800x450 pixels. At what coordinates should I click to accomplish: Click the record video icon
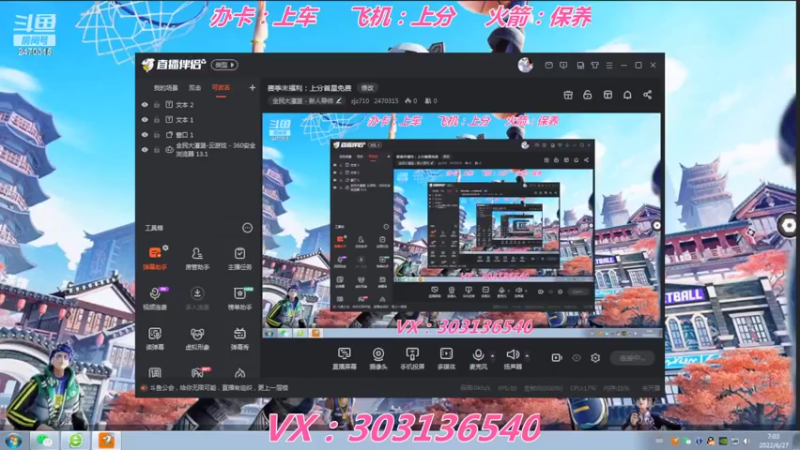click(x=557, y=358)
